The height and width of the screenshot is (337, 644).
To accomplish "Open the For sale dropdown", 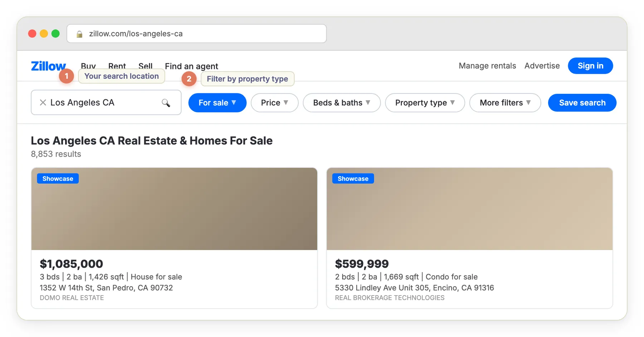I will (x=217, y=103).
